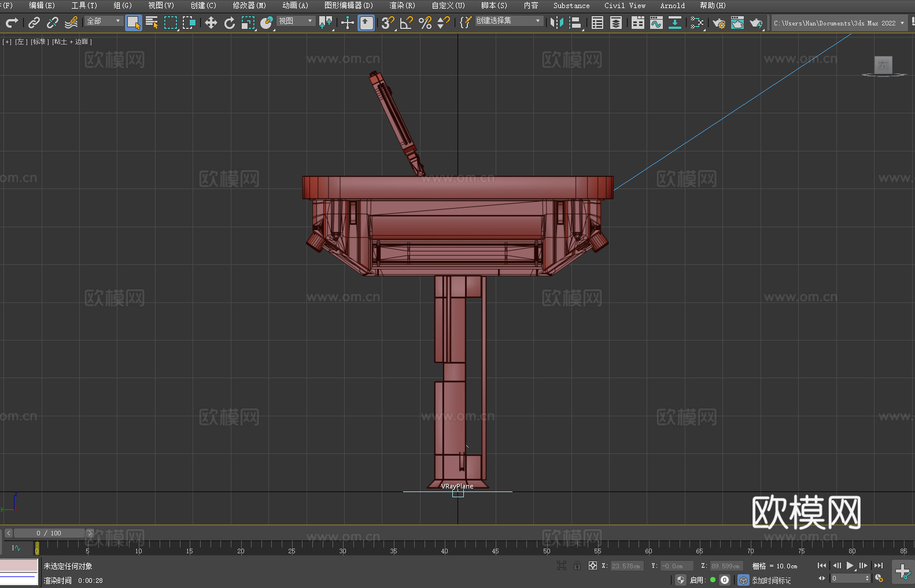
Task: Activate the Select Object tool
Action: click(134, 23)
